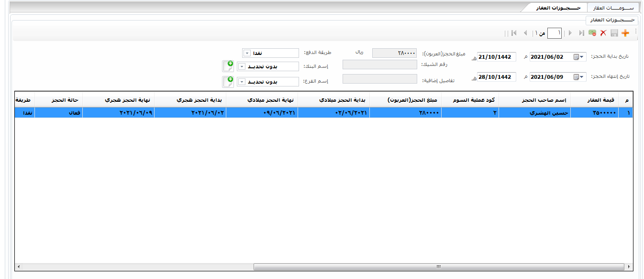Click the green money cancel-payment icon

click(592, 33)
